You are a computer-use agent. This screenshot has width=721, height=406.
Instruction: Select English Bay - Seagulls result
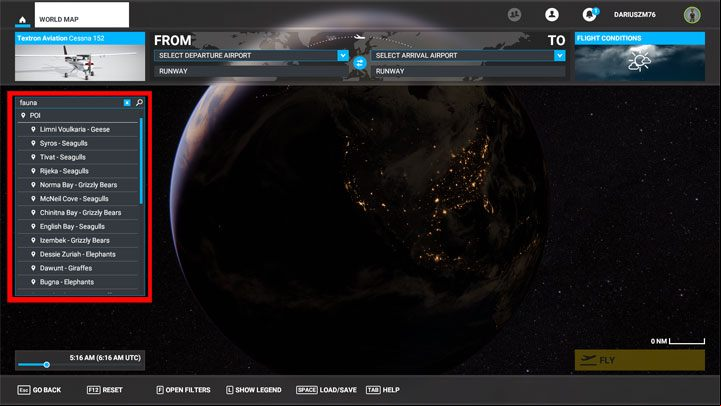[78, 227]
